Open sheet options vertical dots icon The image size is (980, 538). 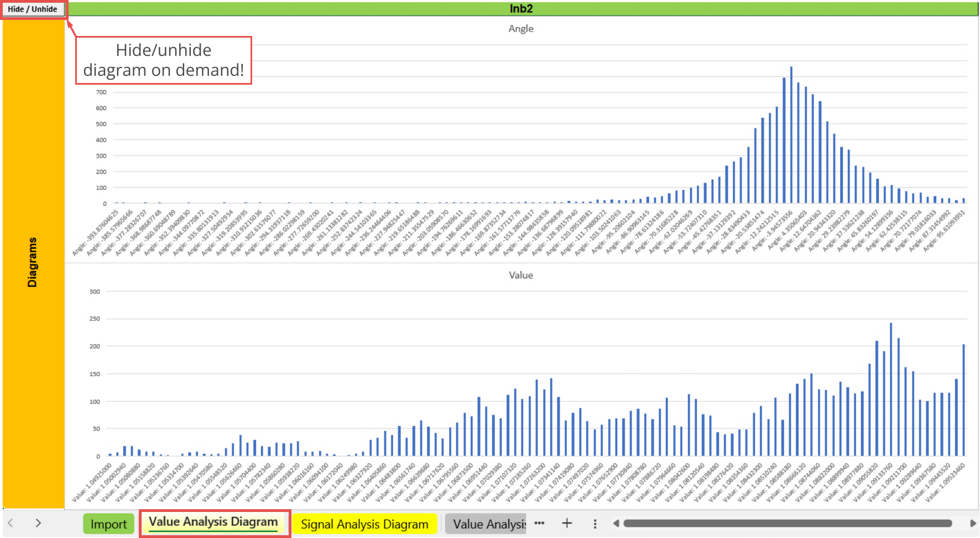[x=595, y=524]
